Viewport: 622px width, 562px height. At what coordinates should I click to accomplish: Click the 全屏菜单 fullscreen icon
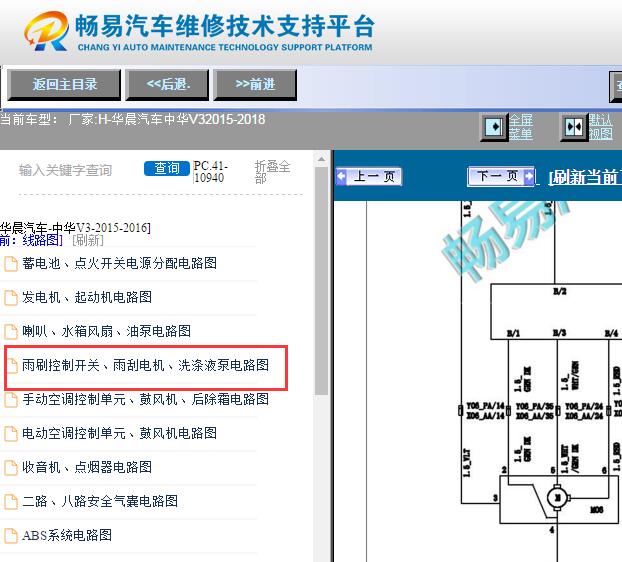(x=493, y=127)
